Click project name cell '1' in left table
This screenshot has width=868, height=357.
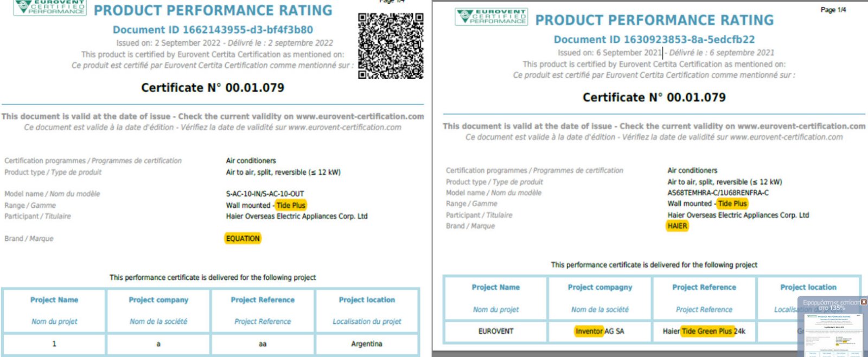coord(54,344)
